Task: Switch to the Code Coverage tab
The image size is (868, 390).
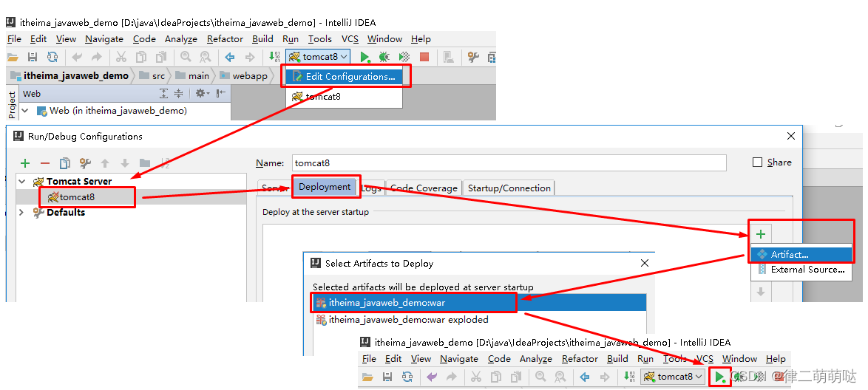Action: [424, 188]
